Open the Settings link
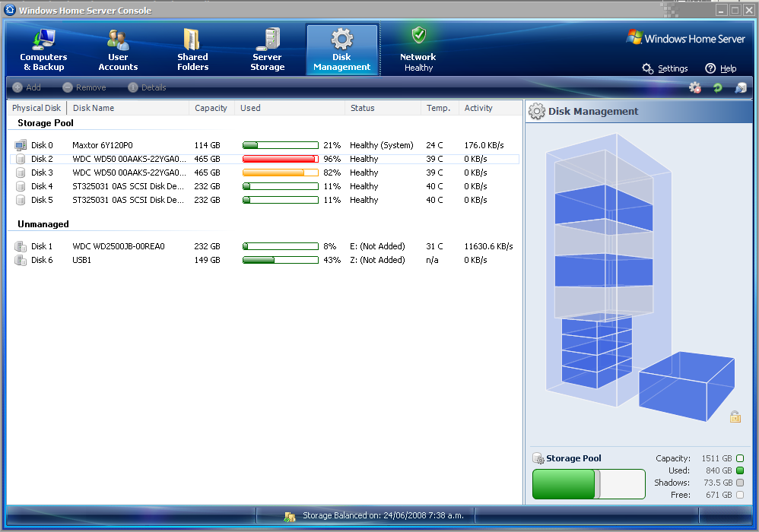Viewport: 759px width, 532px height. 665,68
